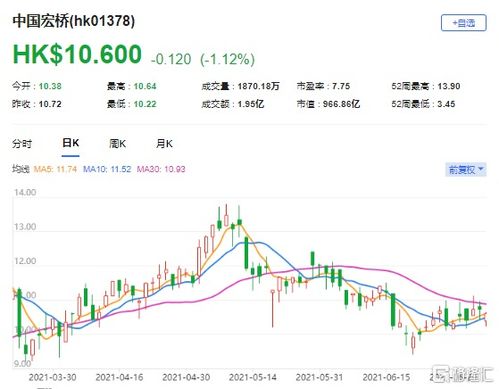Click the 12.00 price axis label

click(25, 261)
